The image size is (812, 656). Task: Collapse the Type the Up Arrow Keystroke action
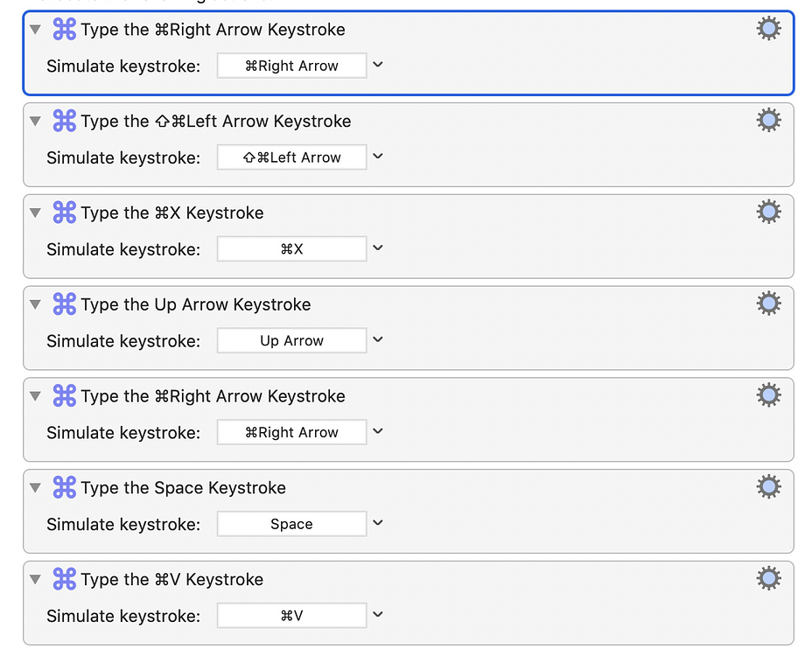click(x=34, y=304)
